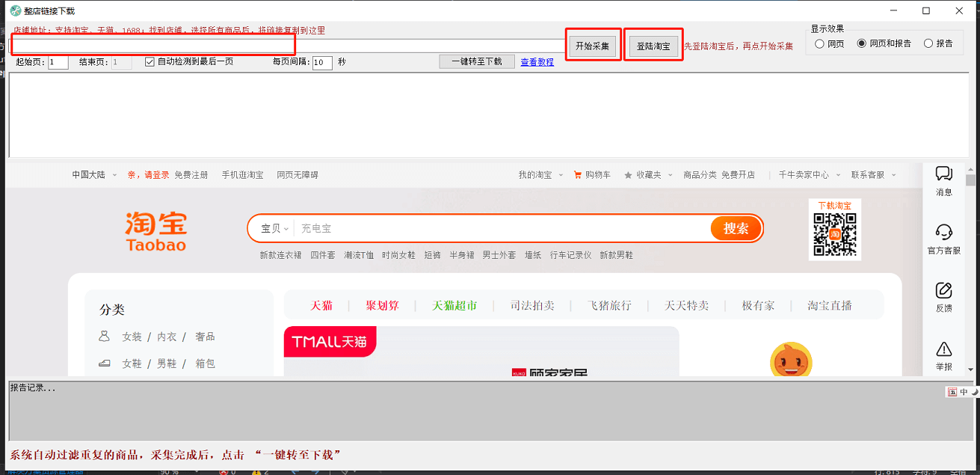
Task: Open the 查看教程 tutorial link
Action: pyautogui.click(x=537, y=62)
